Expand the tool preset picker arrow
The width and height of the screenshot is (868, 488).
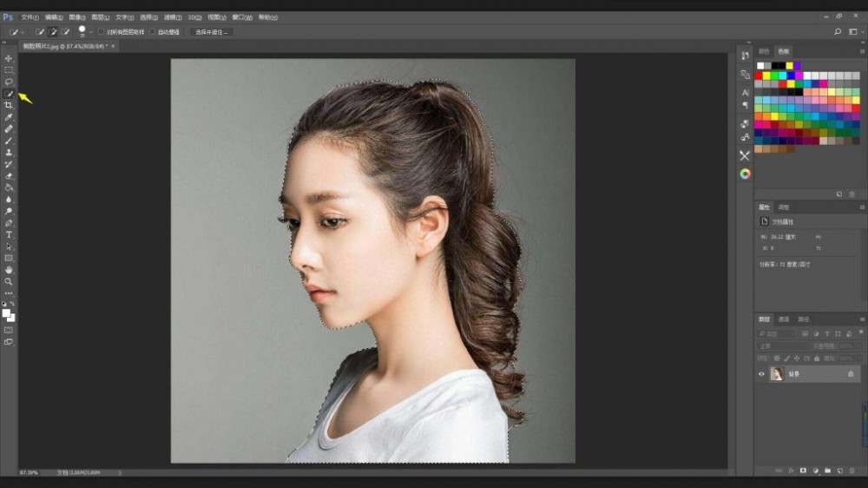coord(23,31)
